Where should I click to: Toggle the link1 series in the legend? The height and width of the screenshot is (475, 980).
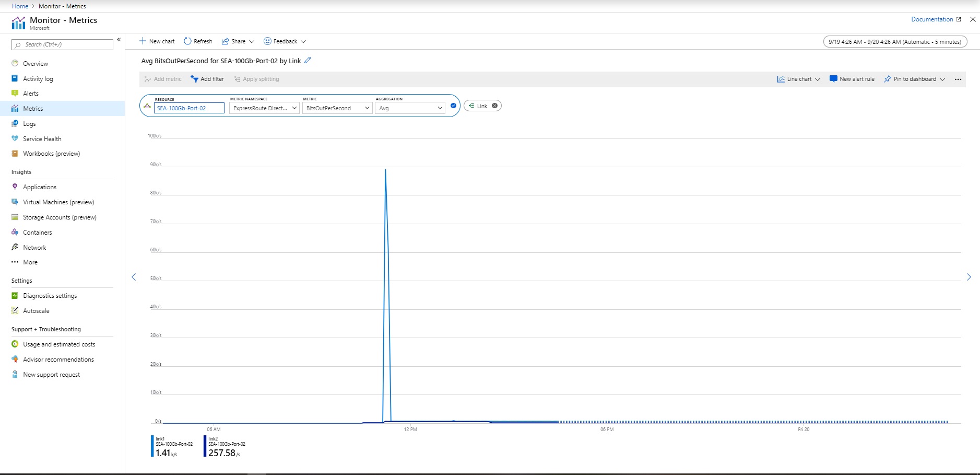172,445
